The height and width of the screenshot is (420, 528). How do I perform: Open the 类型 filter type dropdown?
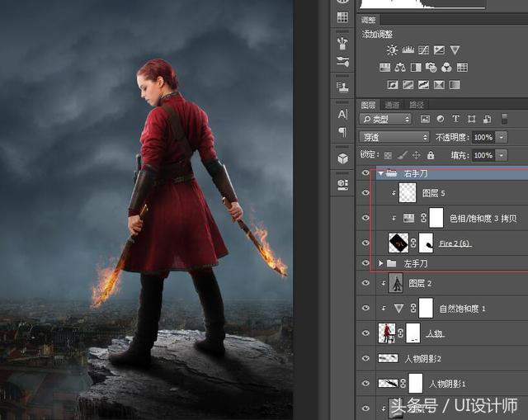point(386,119)
